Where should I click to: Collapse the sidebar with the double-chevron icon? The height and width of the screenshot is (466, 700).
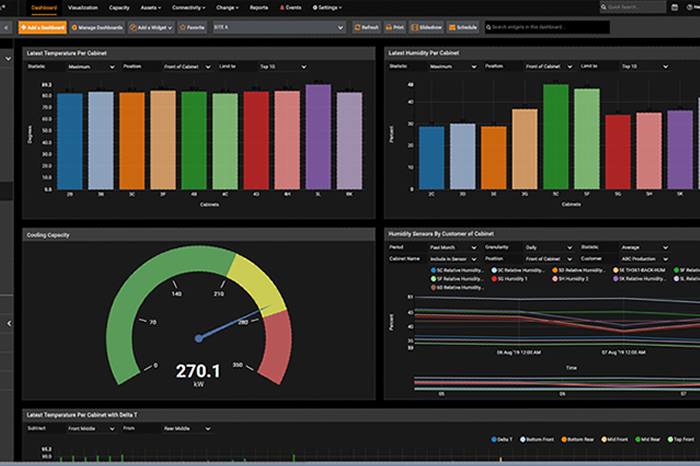click(x=6, y=28)
